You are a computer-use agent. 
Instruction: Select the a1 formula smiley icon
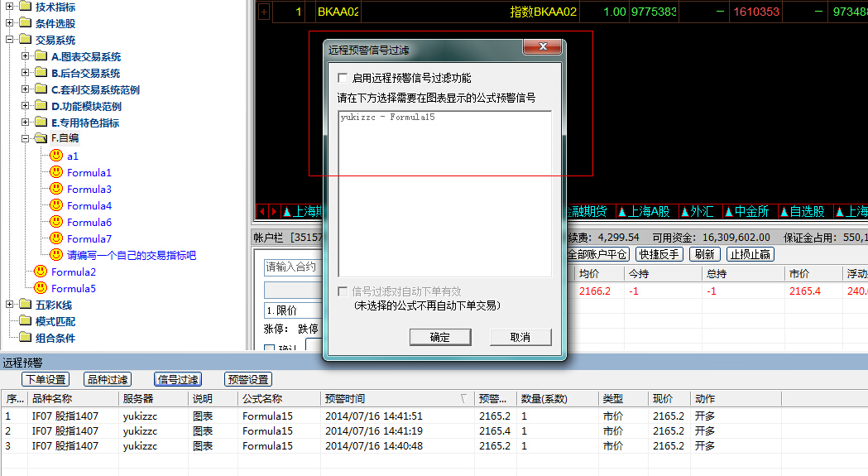[x=56, y=156]
